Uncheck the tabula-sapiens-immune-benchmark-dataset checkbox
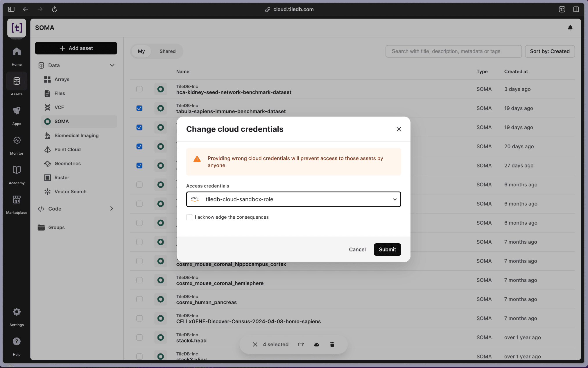Viewport: 588px width, 368px height. tap(139, 108)
